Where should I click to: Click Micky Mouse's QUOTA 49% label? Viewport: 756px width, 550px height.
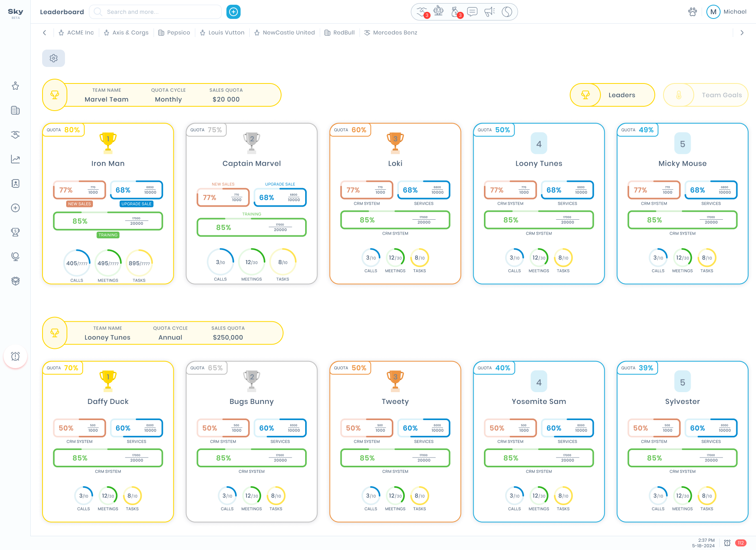pyautogui.click(x=637, y=130)
